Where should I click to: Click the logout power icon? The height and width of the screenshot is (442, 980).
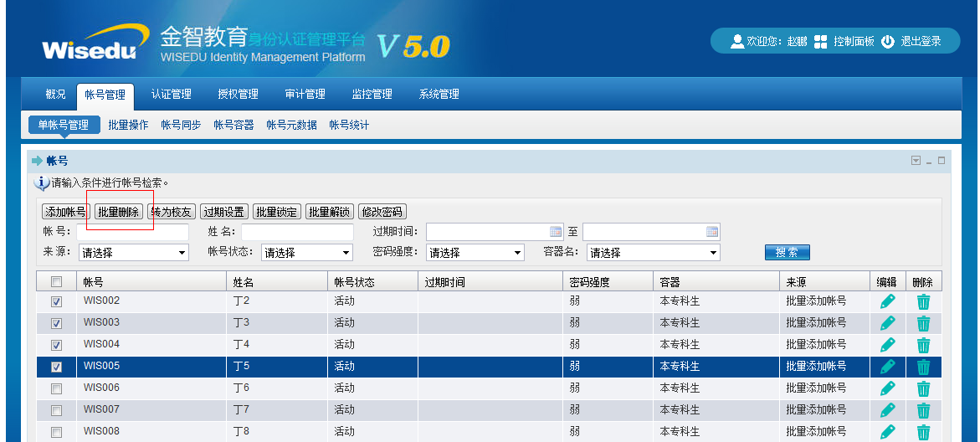[x=888, y=41]
